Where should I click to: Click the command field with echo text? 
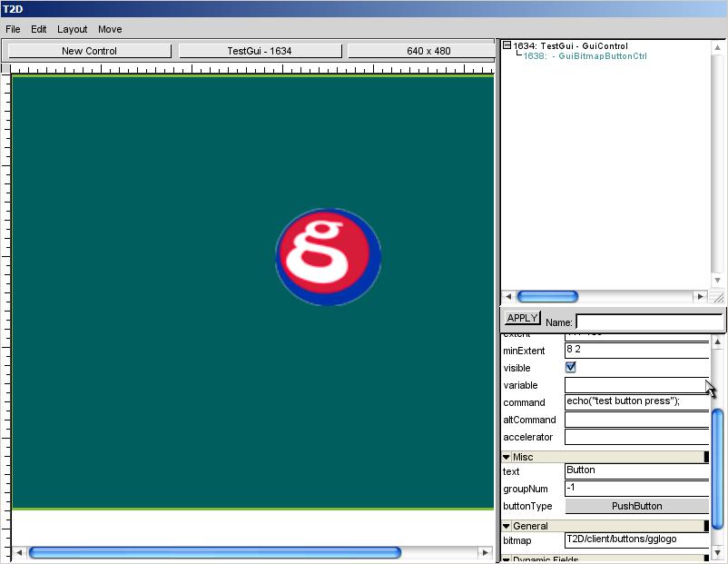click(636, 401)
